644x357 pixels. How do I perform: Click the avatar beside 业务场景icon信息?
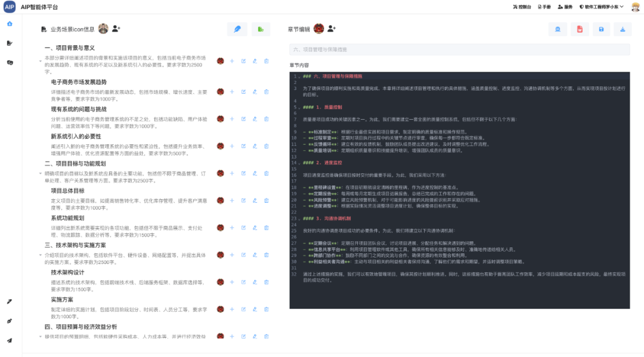point(103,29)
